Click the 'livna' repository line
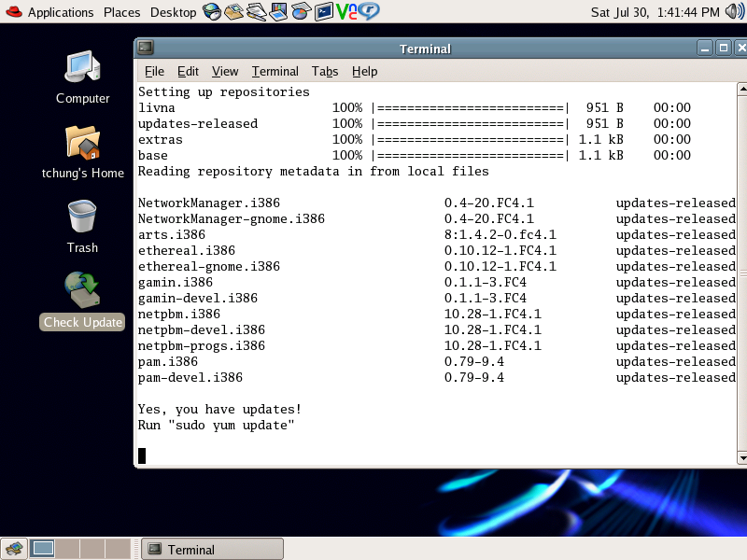 414,107
